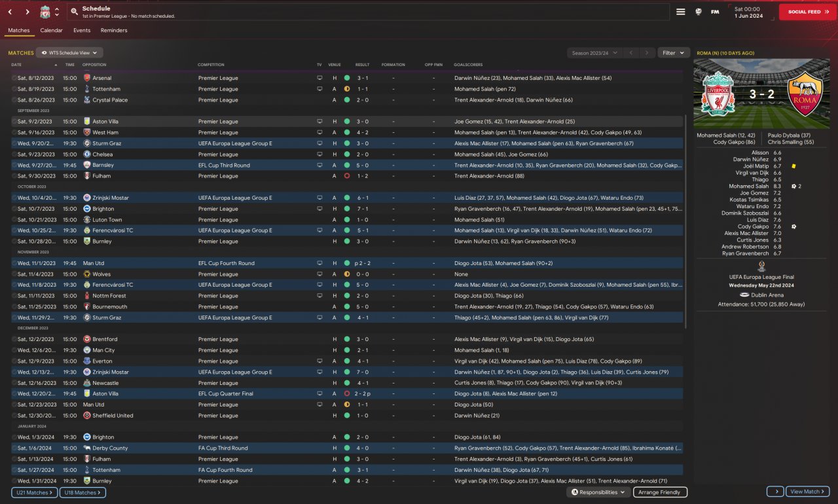
Task: Click the Arsenal club badge
Action: (87, 78)
